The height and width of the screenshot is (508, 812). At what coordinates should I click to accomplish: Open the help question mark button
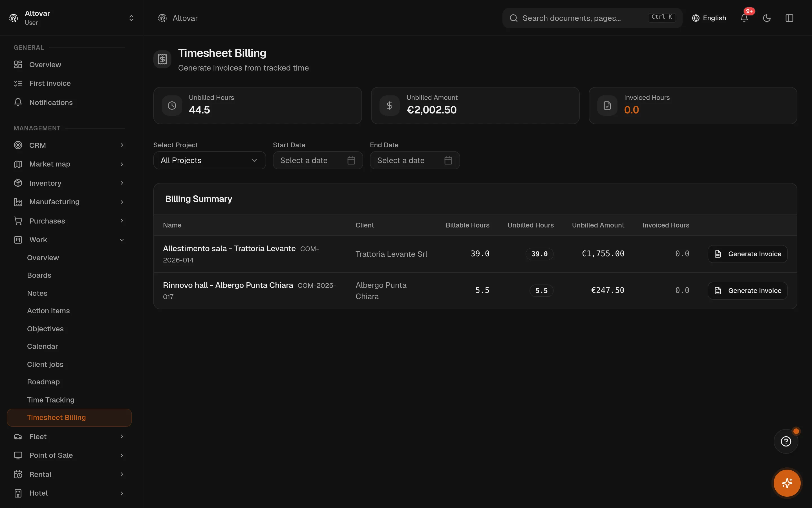(x=786, y=441)
